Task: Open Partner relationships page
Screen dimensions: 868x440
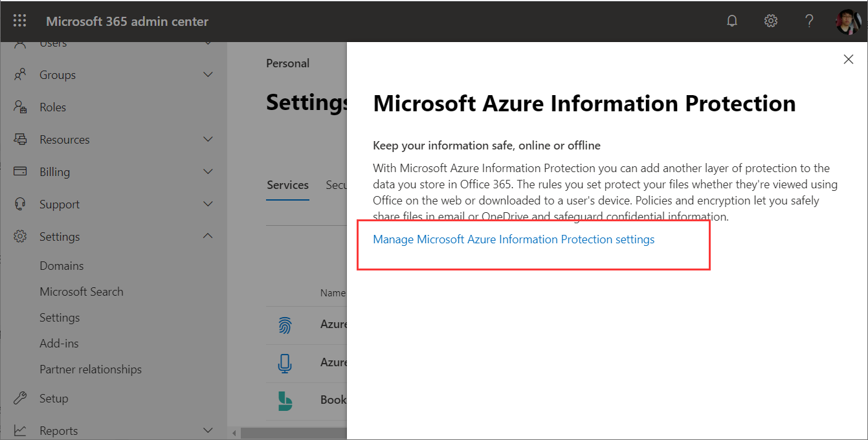Action: 90,369
